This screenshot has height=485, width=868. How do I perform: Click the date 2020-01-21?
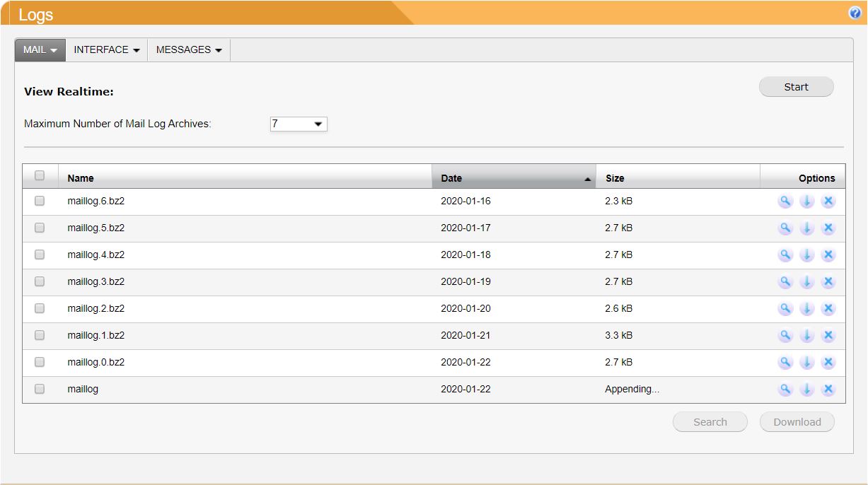click(465, 336)
